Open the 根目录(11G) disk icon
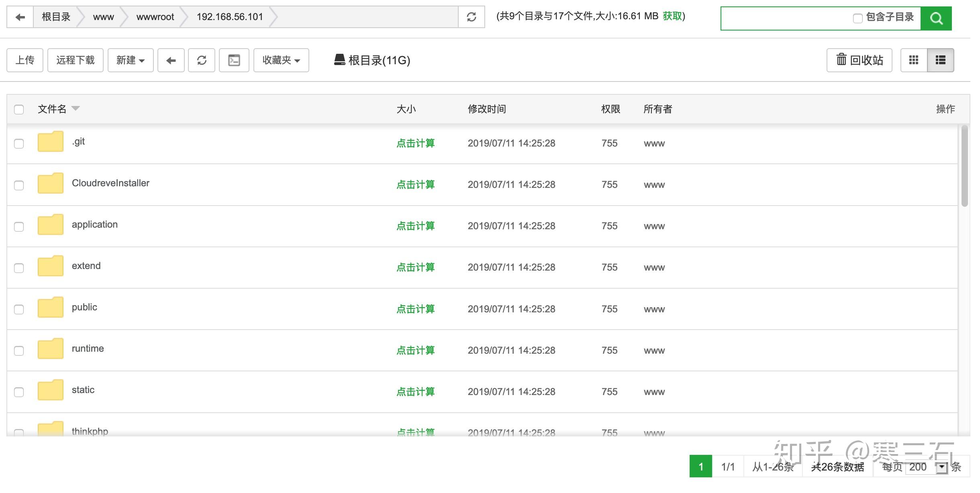 pyautogui.click(x=339, y=60)
